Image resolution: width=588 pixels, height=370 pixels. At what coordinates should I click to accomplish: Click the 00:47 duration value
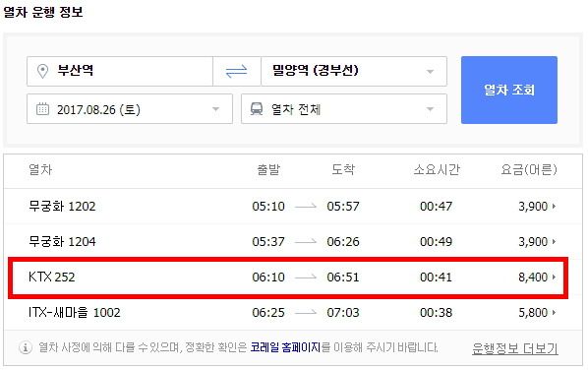437,206
